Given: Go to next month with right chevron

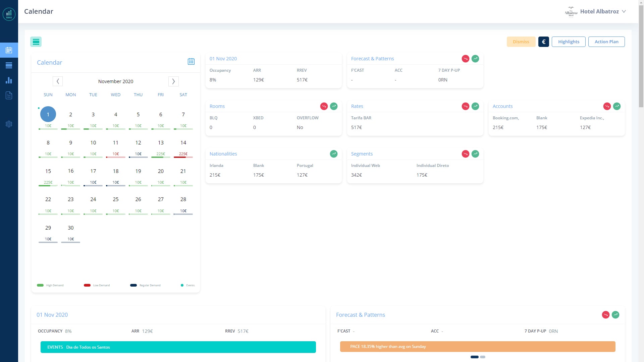Looking at the screenshot, I should pyautogui.click(x=173, y=81).
